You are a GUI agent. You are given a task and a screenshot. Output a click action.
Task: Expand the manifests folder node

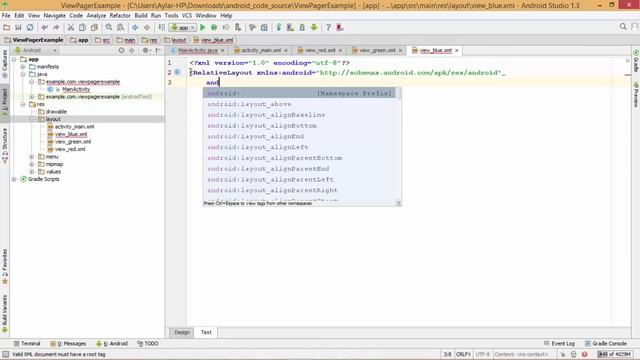pyautogui.click(x=23, y=67)
